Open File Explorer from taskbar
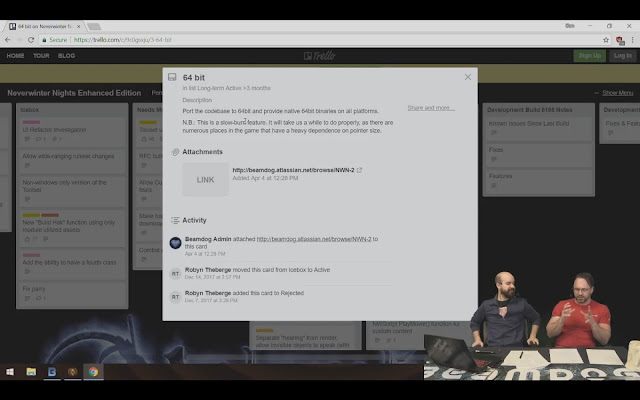Image resolution: width=640 pixels, height=400 pixels. click(31, 372)
